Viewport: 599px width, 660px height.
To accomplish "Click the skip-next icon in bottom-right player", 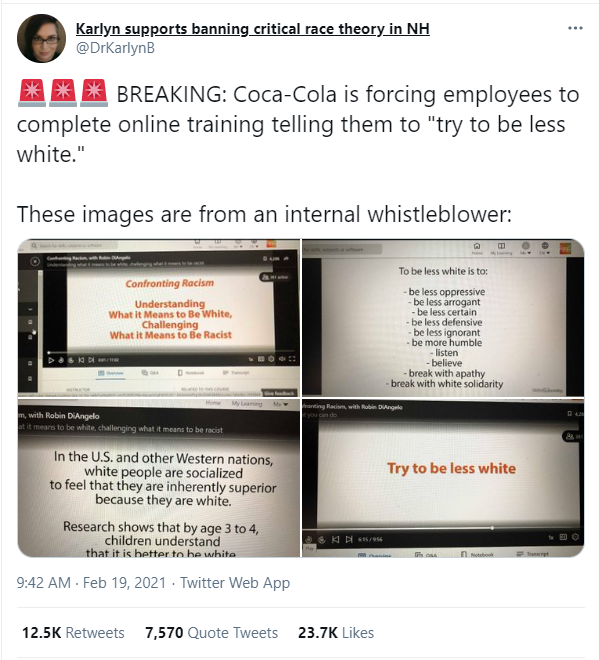I will coord(349,539).
